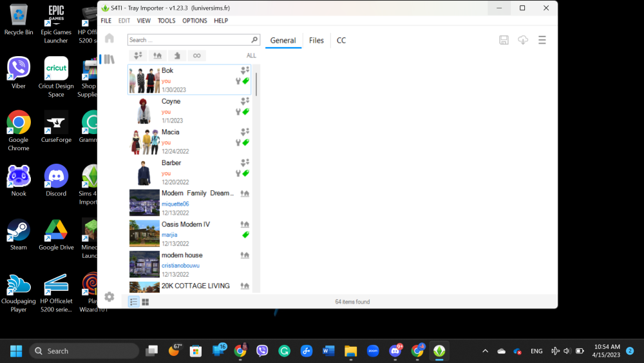Screen dimensions: 644x363
Task: Click the Windows Start button
Action: click(16, 351)
